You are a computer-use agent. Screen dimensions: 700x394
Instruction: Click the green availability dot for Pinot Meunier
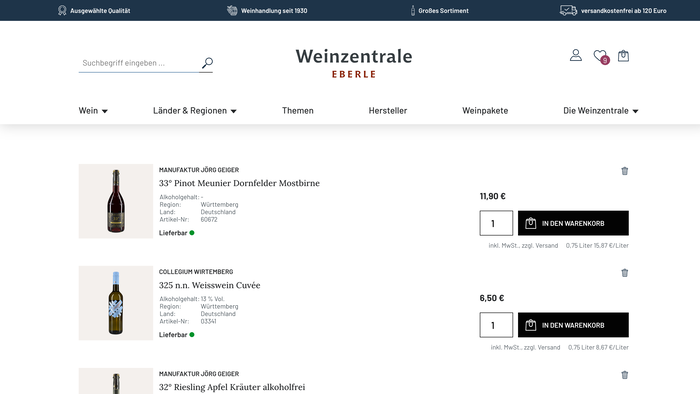(x=192, y=233)
